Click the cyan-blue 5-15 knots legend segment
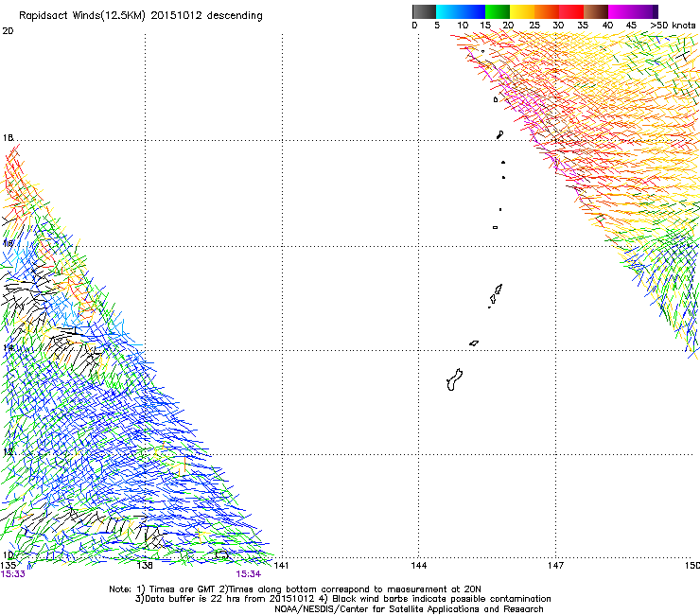The width and height of the screenshot is (700, 615). coord(461,11)
